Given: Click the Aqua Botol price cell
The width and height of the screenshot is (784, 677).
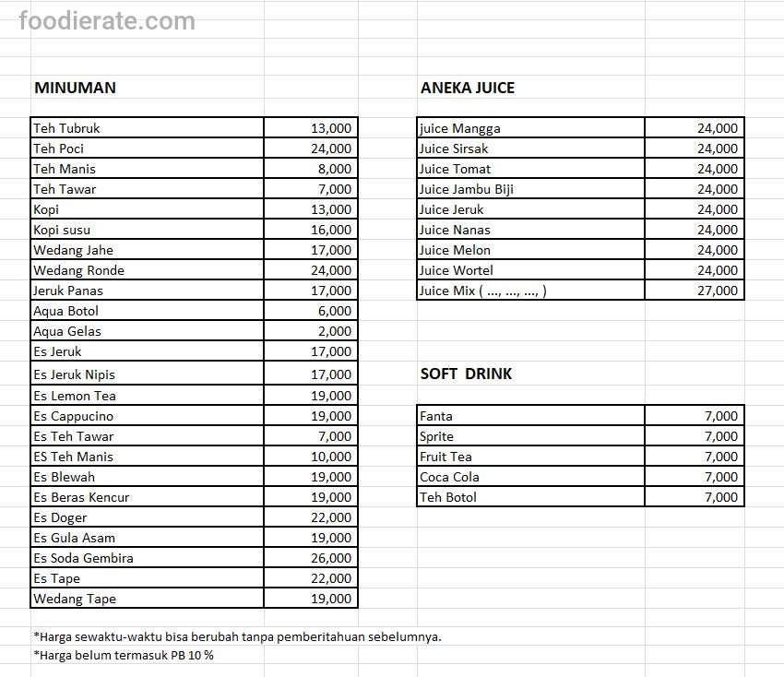Looking at the screenshot, I should 311,311.
